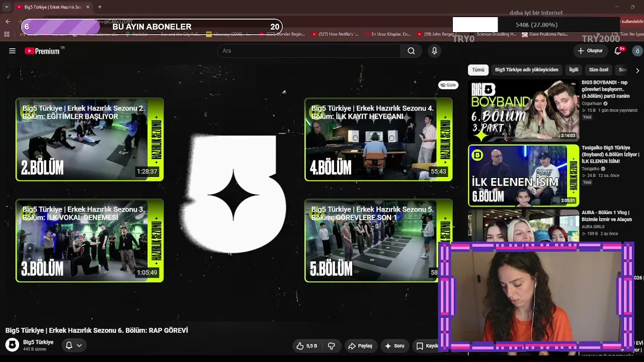644x362 pixels.
Task: Share the video with Paylaş
Action: 360,346
